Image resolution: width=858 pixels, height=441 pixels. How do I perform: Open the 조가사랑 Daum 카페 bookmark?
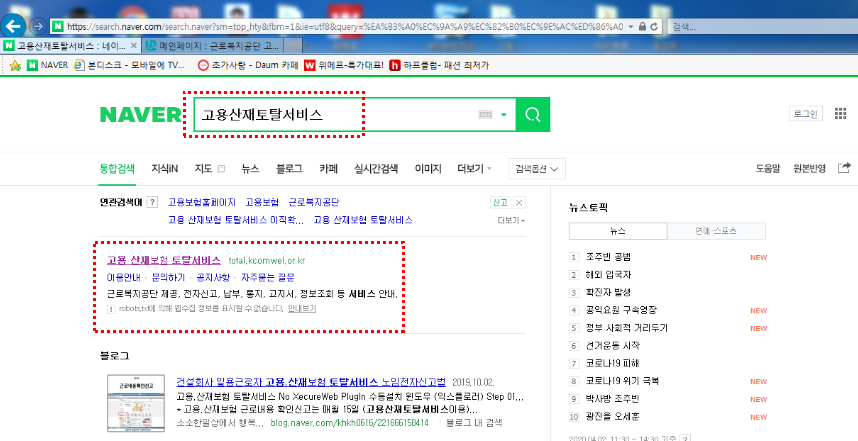click(247, 65)
